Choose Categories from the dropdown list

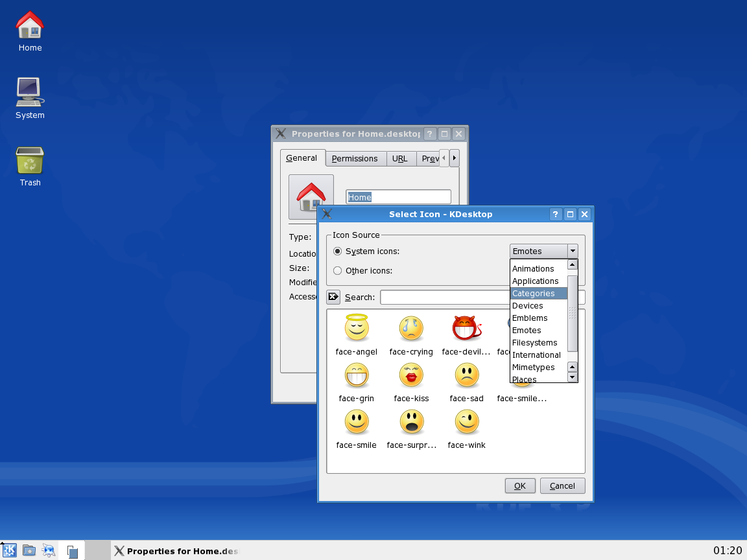539,294
